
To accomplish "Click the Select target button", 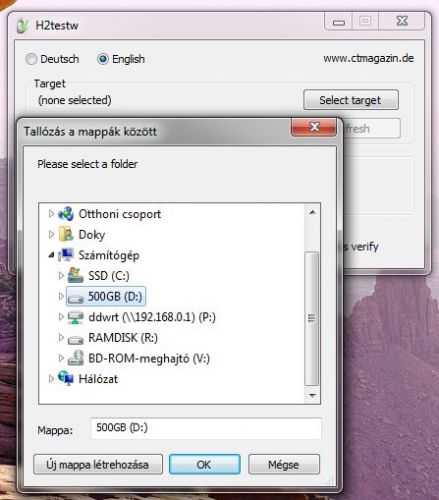I will tap(351, 100).
